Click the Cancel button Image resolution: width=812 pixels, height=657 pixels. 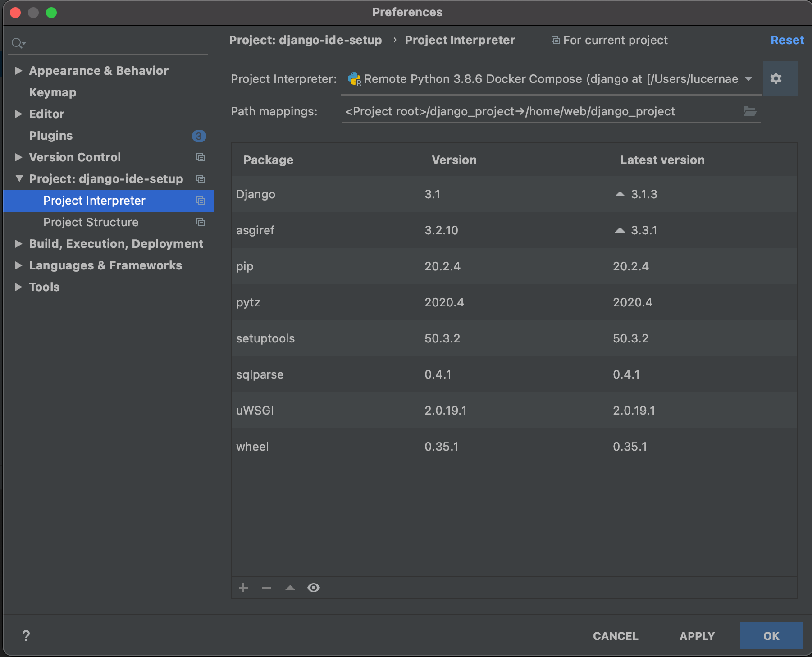coord(616,636)
